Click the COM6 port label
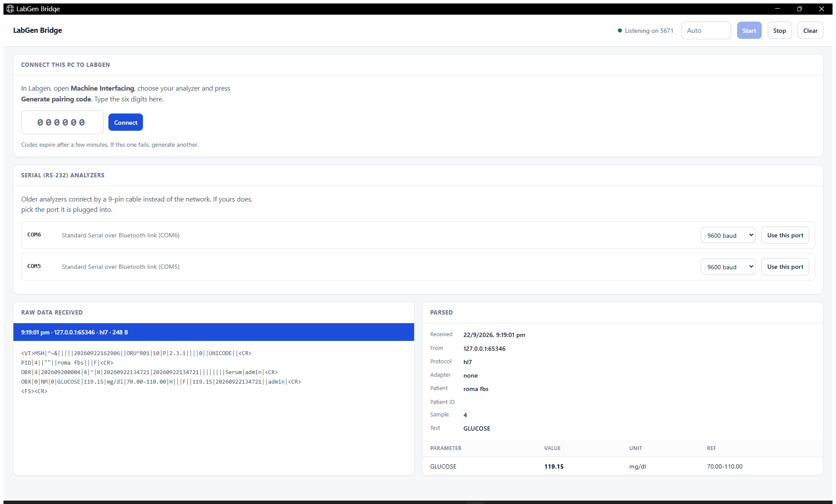This screenshot has width=836, height=504. pyautogui.click(x=34, y=235)
